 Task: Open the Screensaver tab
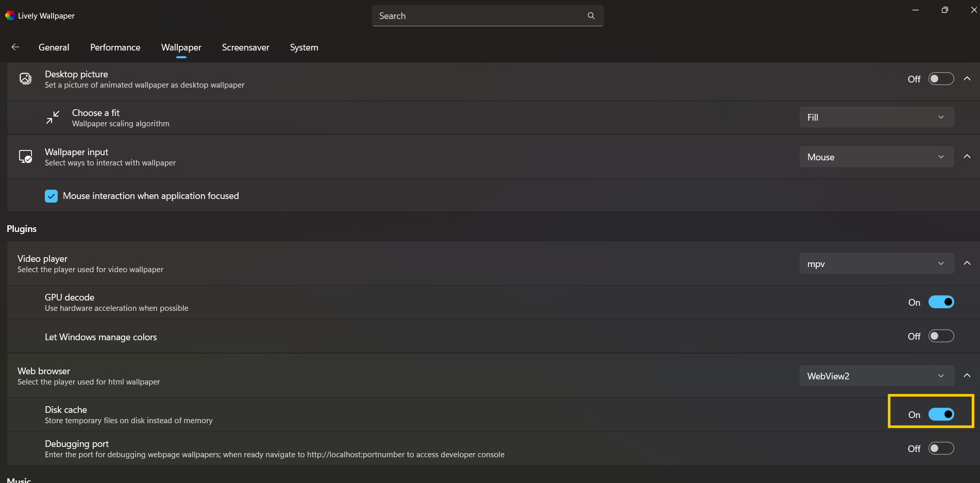(x=245, y=47)
